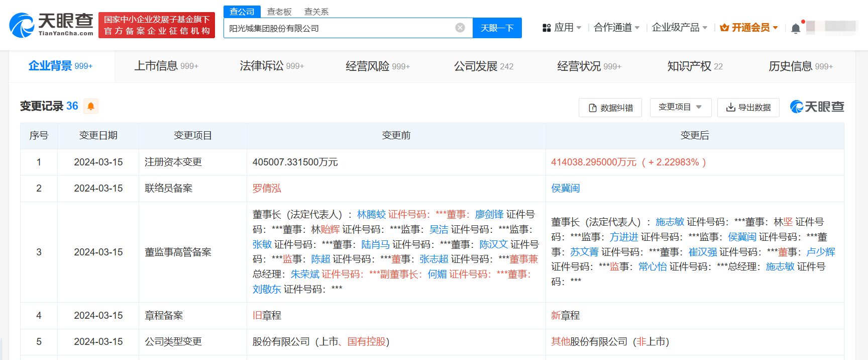The height and width of the screenshot is (360, 868).
Task: Open 苏文菁 person link
Action: pos(584,252)
